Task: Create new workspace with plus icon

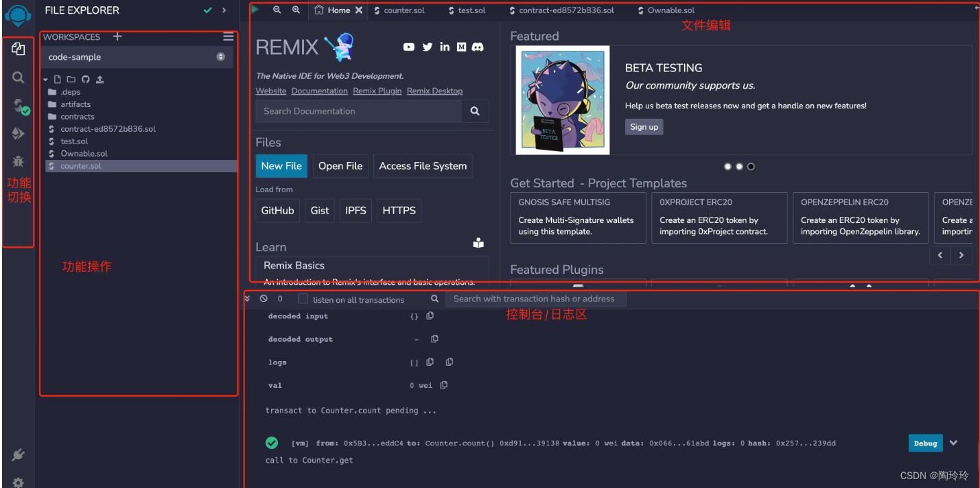Action: pos(117,36)
